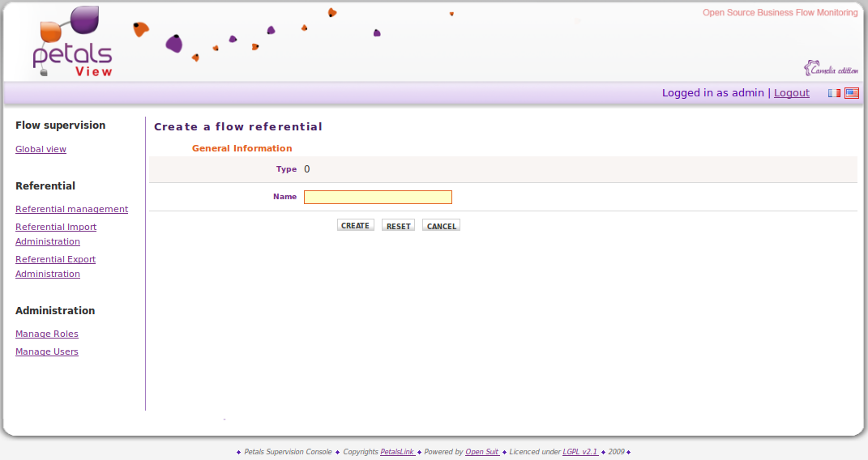868x460 pixels.
Task: Log out via the Logout link
Action: tap(791, 93)
